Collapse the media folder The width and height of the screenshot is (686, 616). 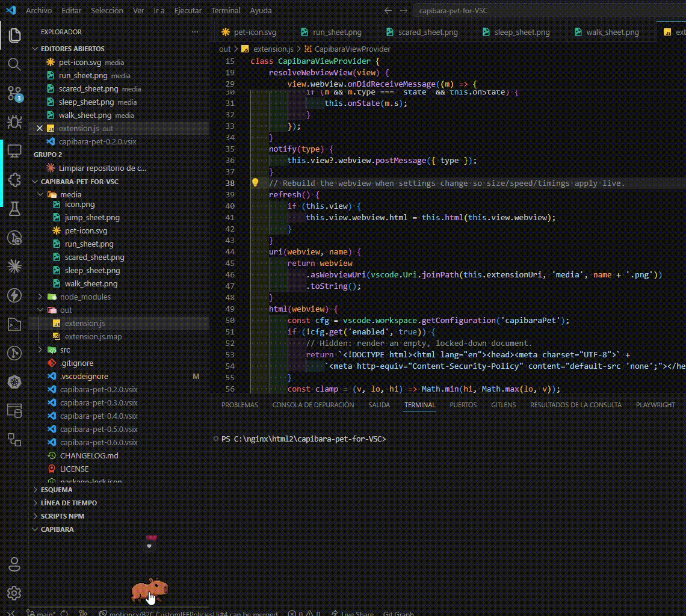(x=40, y=194)
